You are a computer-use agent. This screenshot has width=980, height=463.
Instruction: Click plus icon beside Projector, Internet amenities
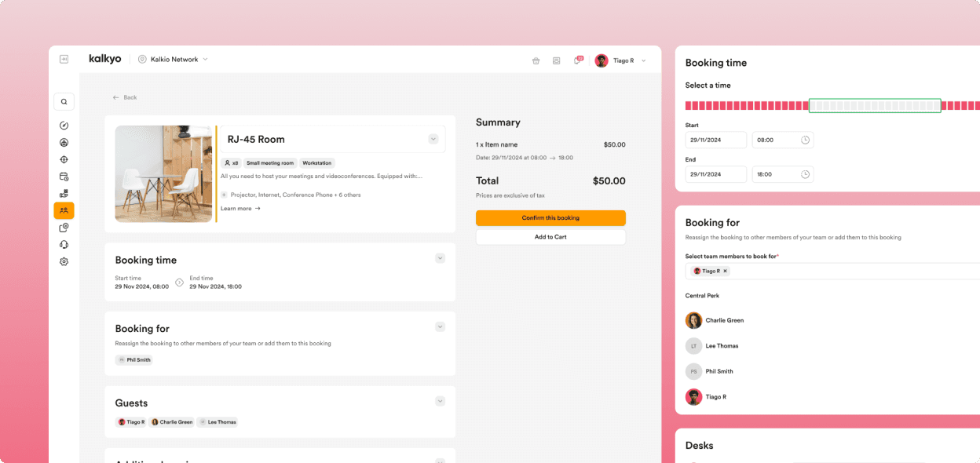click(x=224, y=195)
